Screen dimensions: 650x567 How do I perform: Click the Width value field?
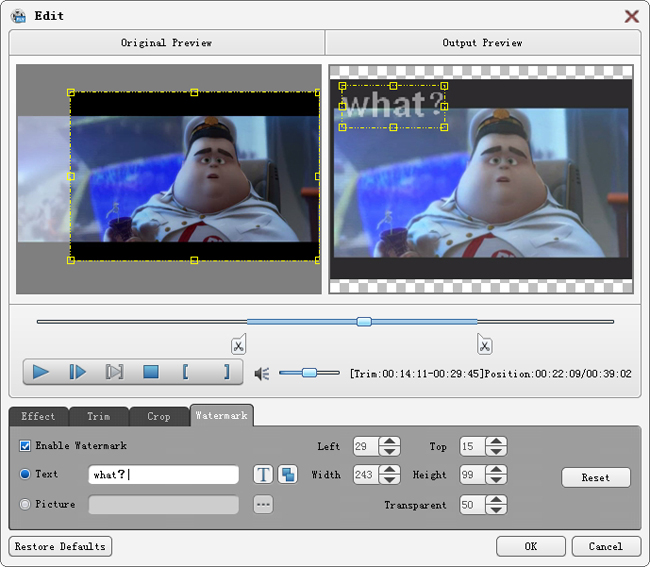pyautogui.click(x=366, y=475)
